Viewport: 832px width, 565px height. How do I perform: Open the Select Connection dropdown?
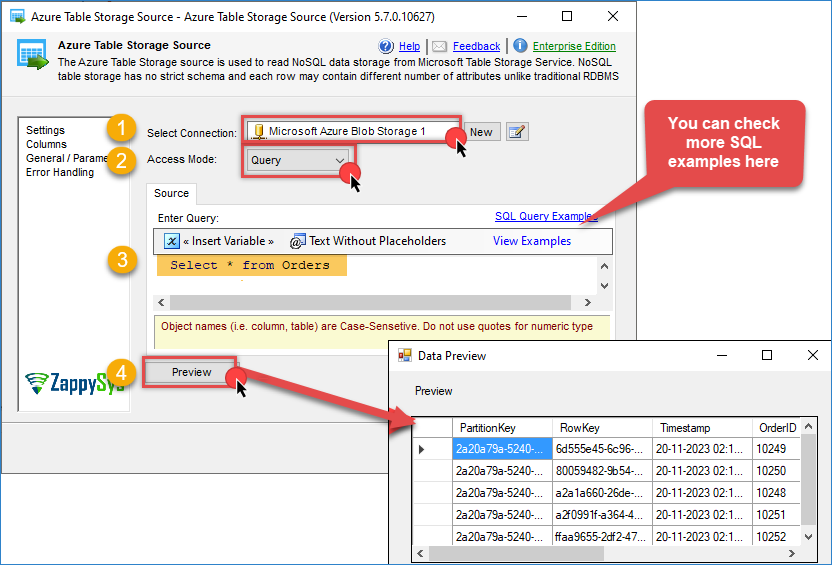[x=351, y=131]
